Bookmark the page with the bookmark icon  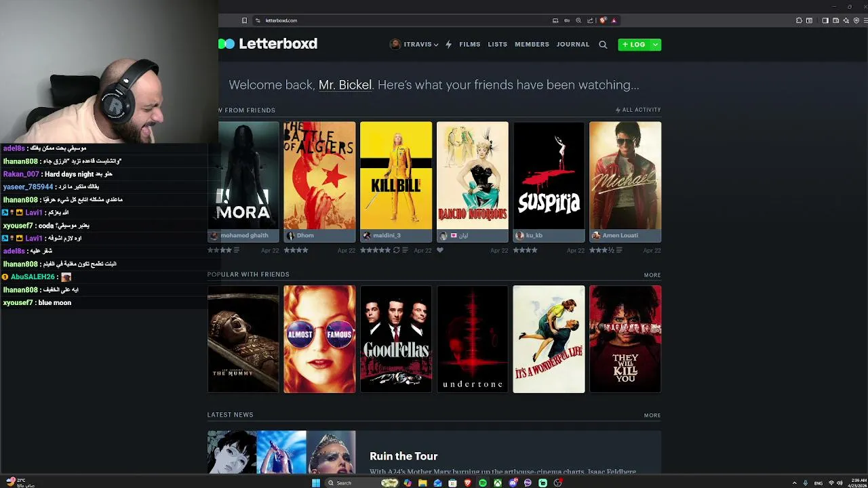[x=244, y=20]
